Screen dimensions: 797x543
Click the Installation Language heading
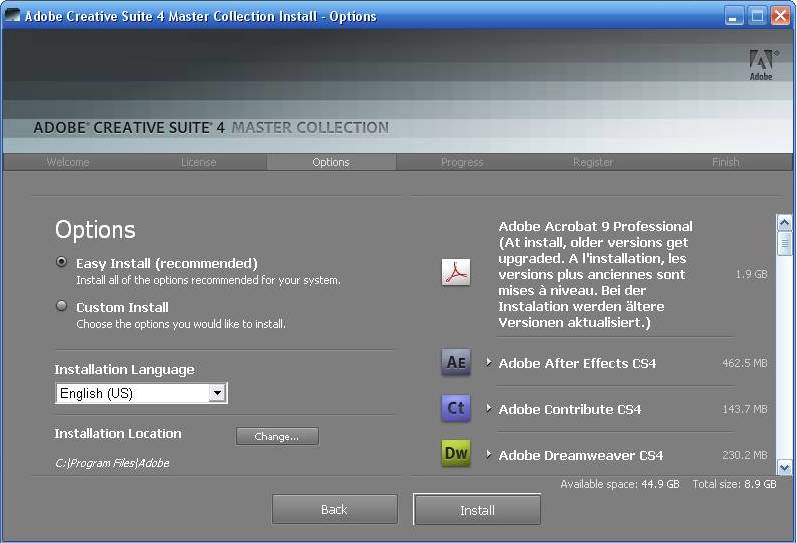pyautogui.click(x=125, y=370)
